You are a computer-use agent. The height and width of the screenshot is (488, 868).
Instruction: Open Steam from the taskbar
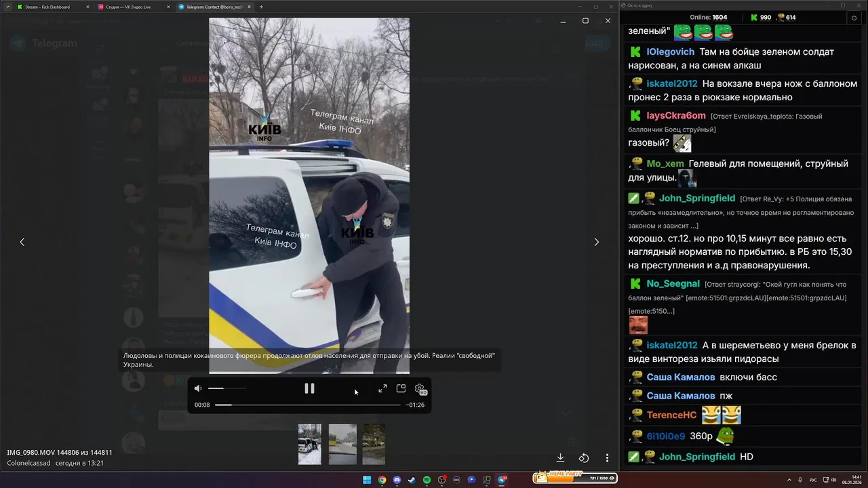coord(412,480)
